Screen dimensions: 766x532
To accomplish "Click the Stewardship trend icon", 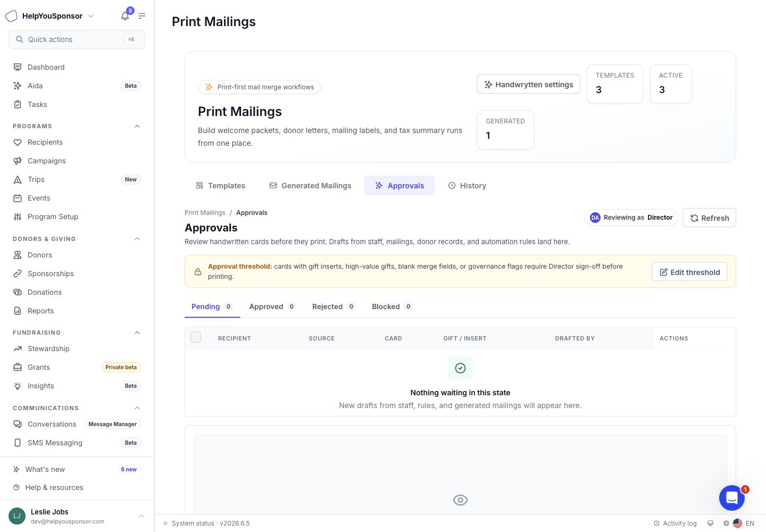I will pyautogui.click(x=18, y=348).
